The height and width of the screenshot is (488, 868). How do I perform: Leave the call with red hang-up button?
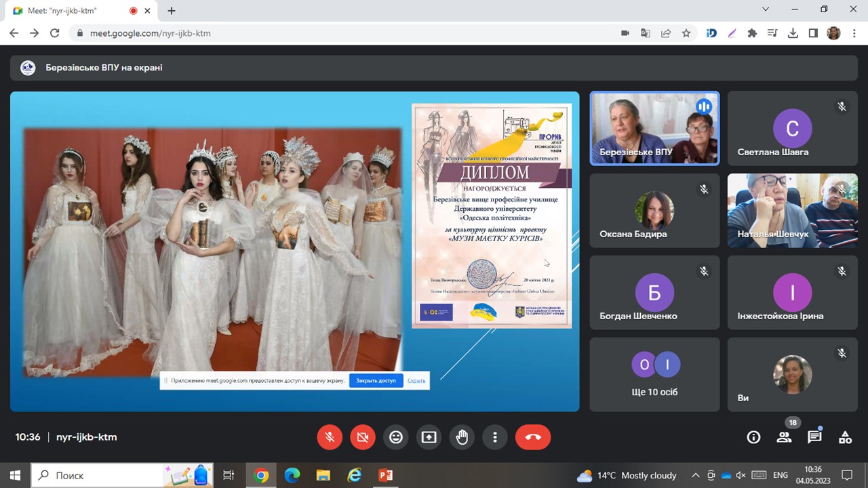(533, 437)
